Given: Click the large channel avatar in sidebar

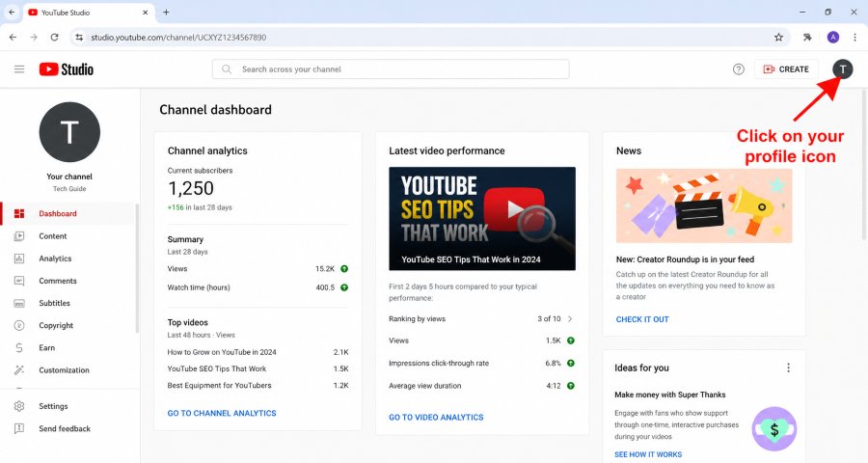Looking at the screenshot, I should 69,132.
